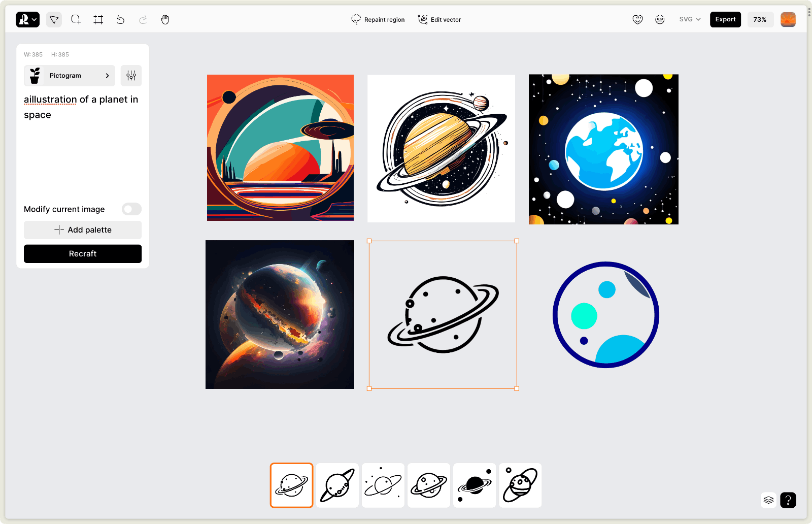Choose the first highlighted pictogram variant

coord(291,485)
